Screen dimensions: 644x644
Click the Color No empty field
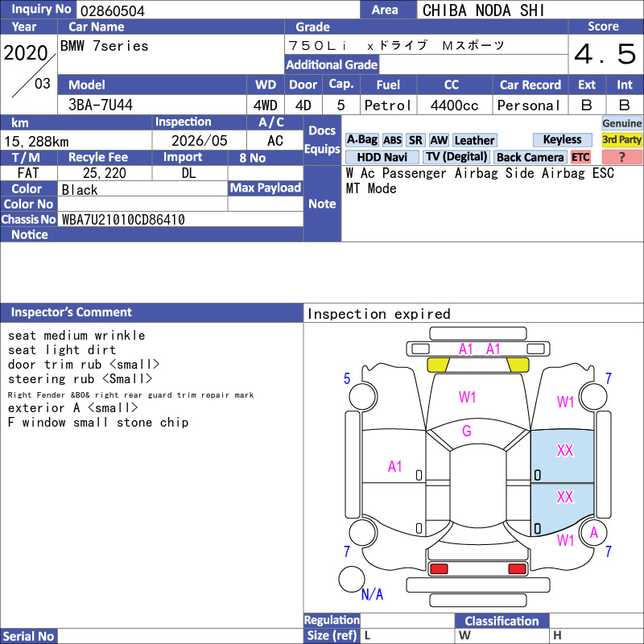point(142,204)
